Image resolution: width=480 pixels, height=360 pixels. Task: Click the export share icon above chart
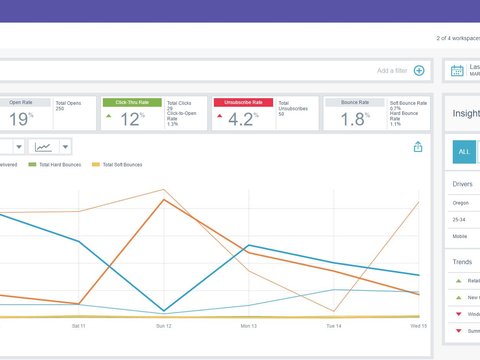pos(418,147)
